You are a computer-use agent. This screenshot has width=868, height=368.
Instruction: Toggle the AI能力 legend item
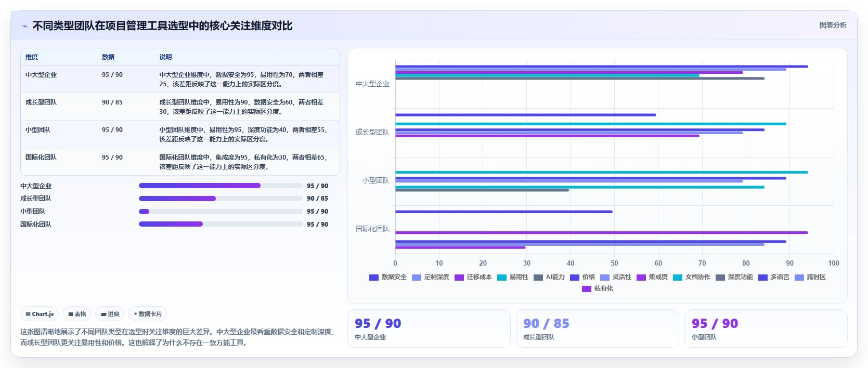(549, 277)
